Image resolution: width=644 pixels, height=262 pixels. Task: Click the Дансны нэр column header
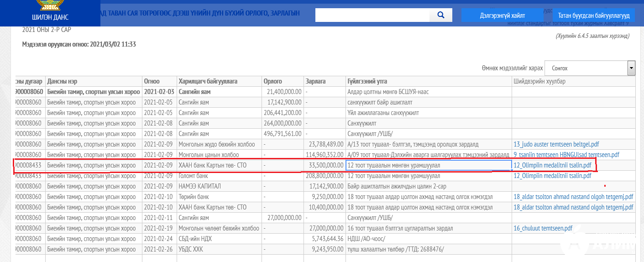point(94,81)
